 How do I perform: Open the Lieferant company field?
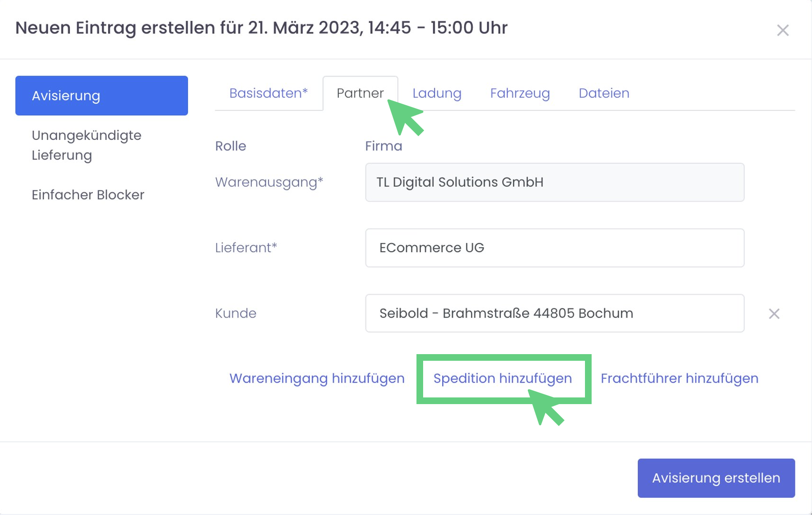(x=555, y=248)
